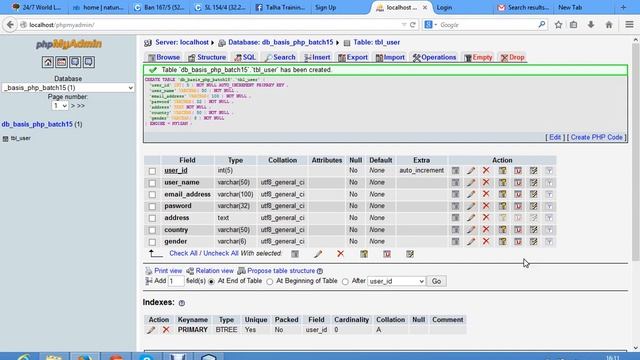Click fulltext icon for user_name row
Viewport: 640px width, 360px height.
point(549,182)
